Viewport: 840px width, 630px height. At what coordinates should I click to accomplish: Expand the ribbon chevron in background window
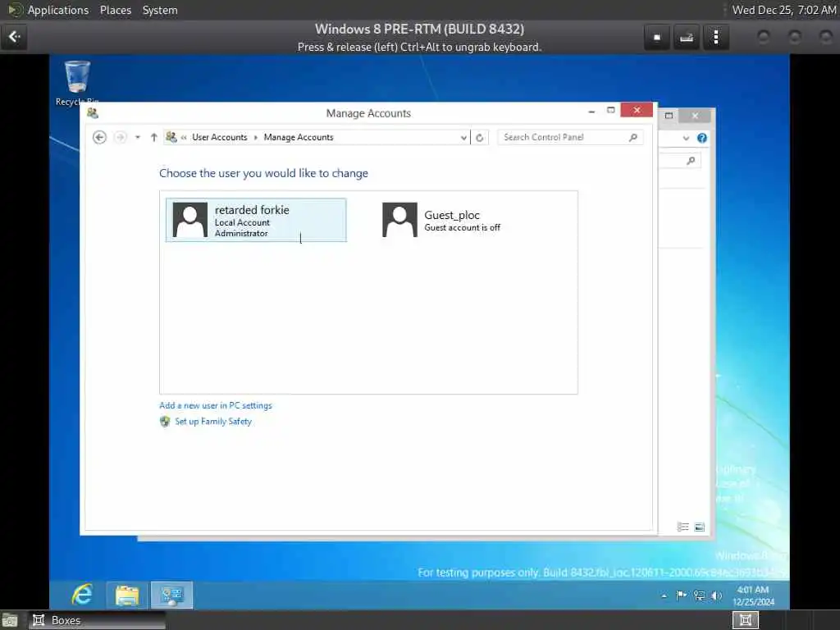(x=686, y=138)
